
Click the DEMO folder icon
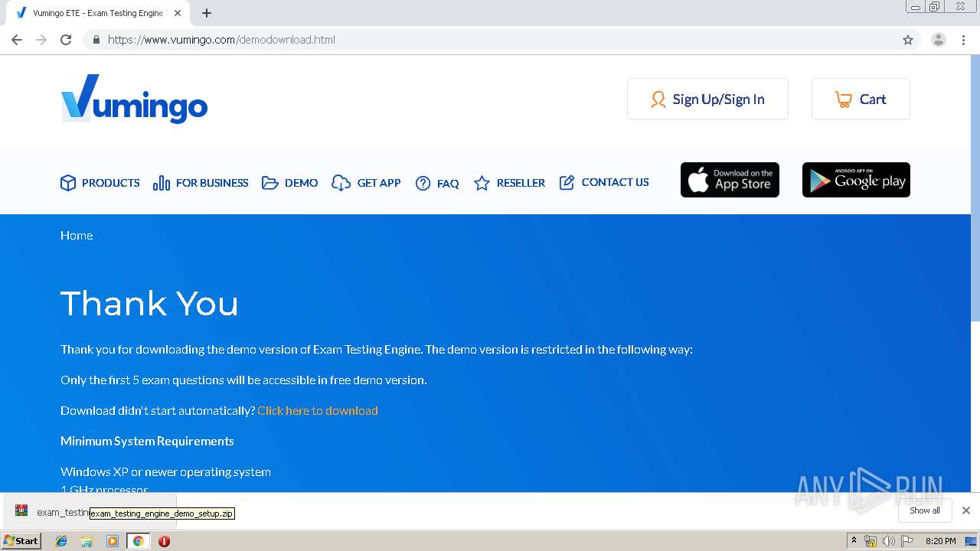tap(269, 183)
